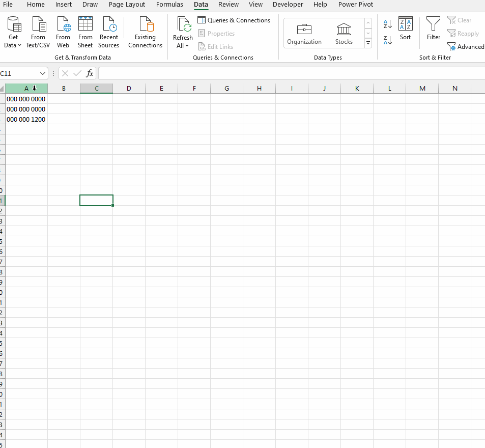Screen dimensions: 485x448
Task: Expand the Data Types gallery
Action: point(368,43)
